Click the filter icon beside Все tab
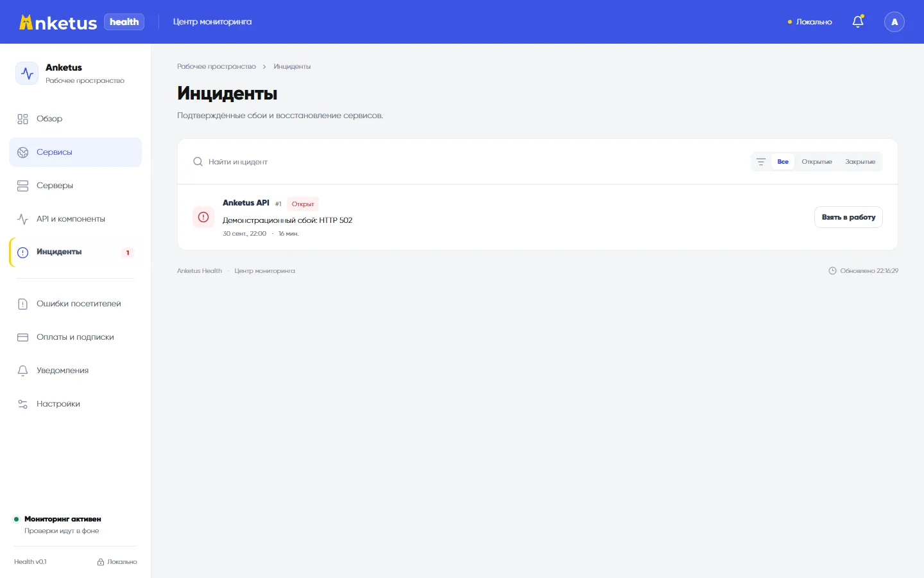The height and width of the screenshot is (578, 924). click(x=761, y=162)
